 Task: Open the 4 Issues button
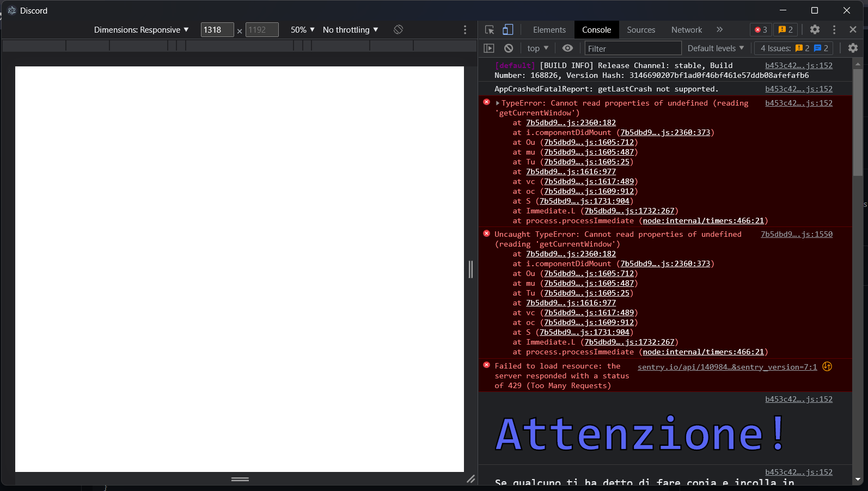[794, 48]
